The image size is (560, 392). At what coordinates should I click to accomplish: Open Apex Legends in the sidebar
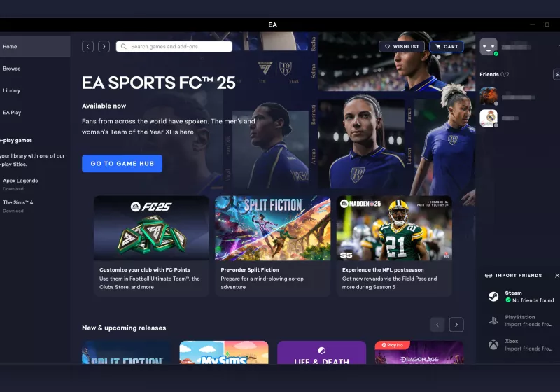tap(20, 181)
